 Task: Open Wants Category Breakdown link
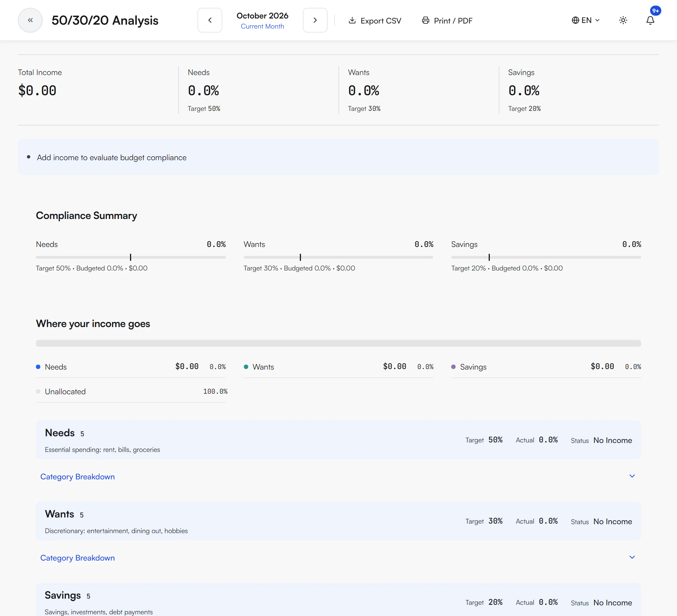[78, 558]
